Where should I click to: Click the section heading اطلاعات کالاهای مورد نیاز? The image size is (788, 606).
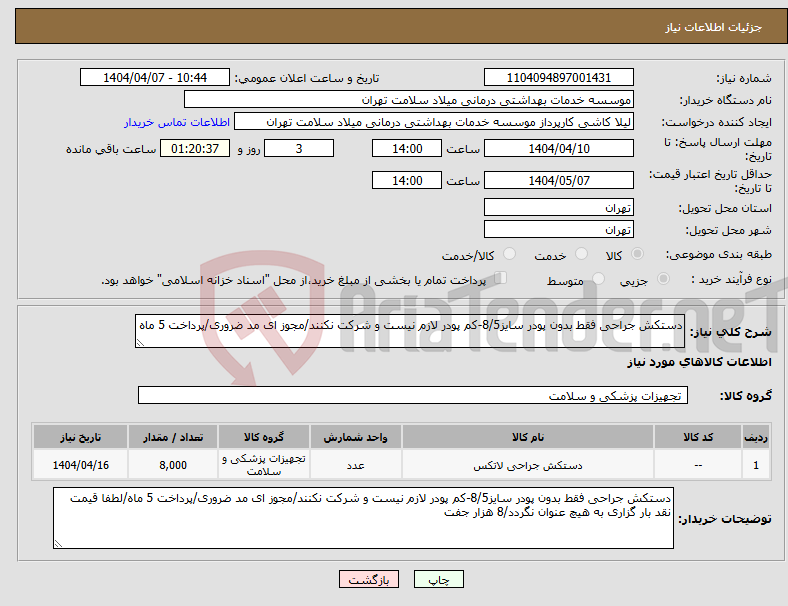pyautogui.click(x=699, y=362)
